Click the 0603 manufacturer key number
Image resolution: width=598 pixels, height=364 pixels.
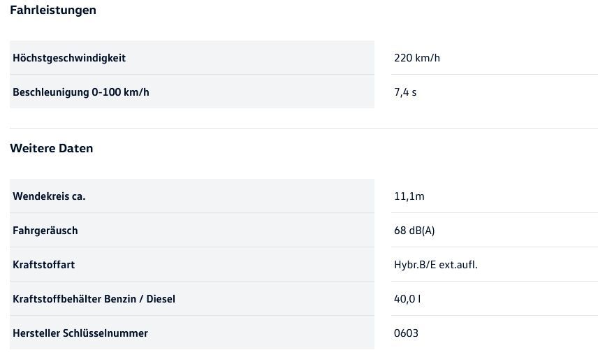(x=406, y=333)
